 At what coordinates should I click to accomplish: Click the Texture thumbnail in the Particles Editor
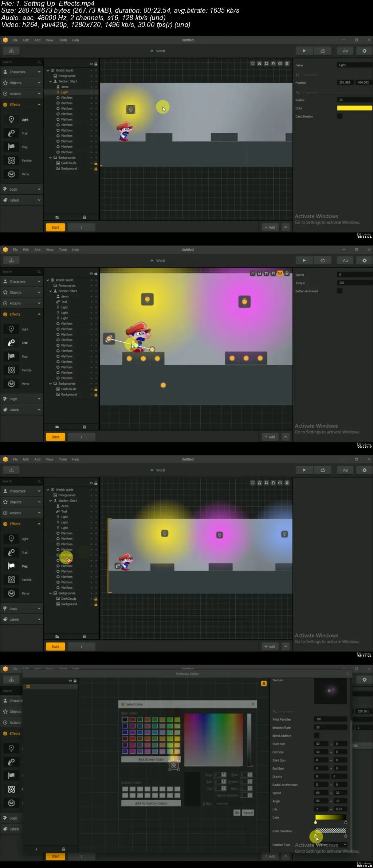point(331,691)
